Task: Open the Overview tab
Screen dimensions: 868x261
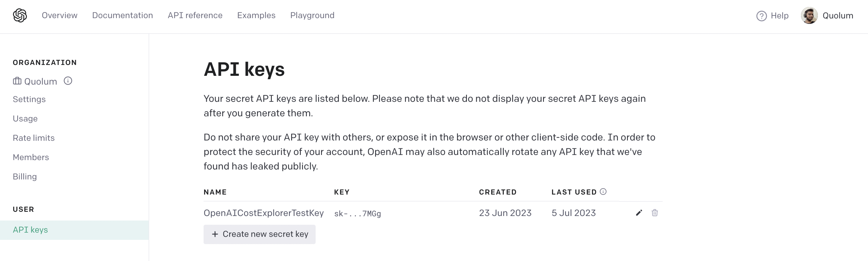Action: coord(59,15)
